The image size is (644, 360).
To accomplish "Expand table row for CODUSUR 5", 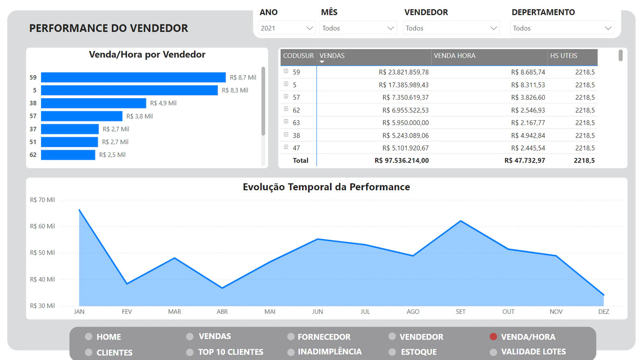I will tap(286, 84).
